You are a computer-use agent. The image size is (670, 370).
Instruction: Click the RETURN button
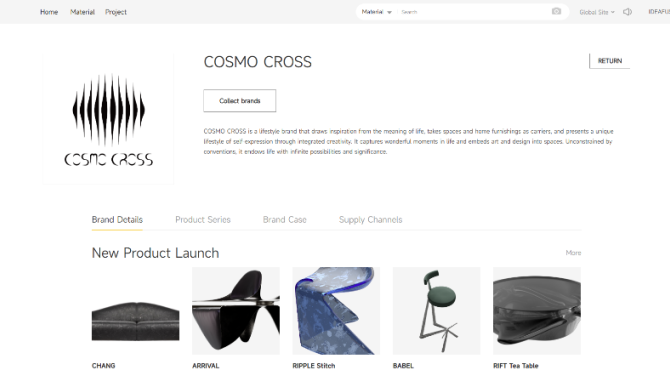[609, 61]
